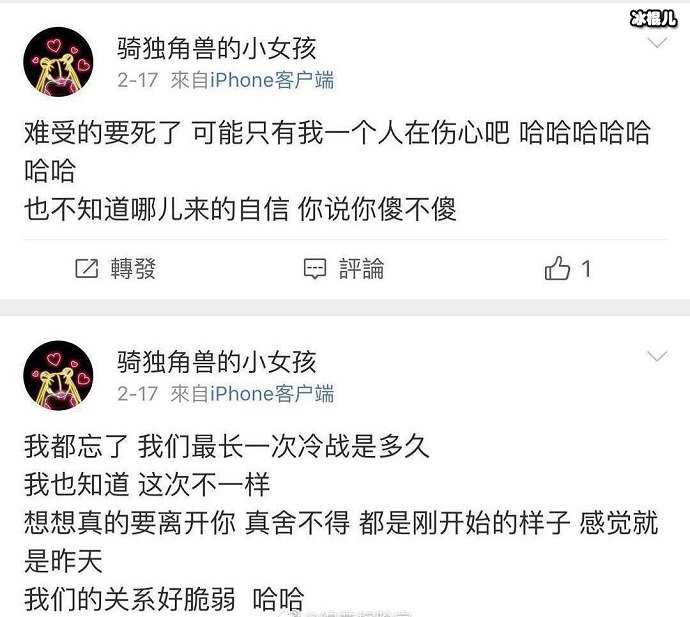Like the first post with thumbs-up icon
This screenshot has width=690, height=617.
(557, 268)
